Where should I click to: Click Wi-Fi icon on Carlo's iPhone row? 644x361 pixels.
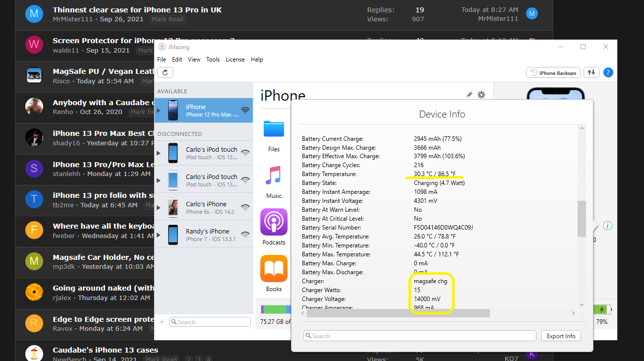pyautogui.click(x=245, y=207)
